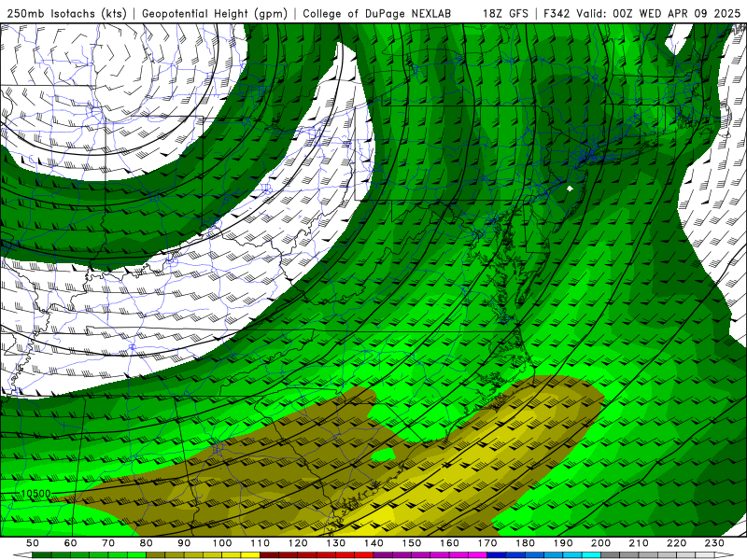Click the "10500" height contour label
The height and width of the screenshot is (560, 747).
tap(36, 494)
